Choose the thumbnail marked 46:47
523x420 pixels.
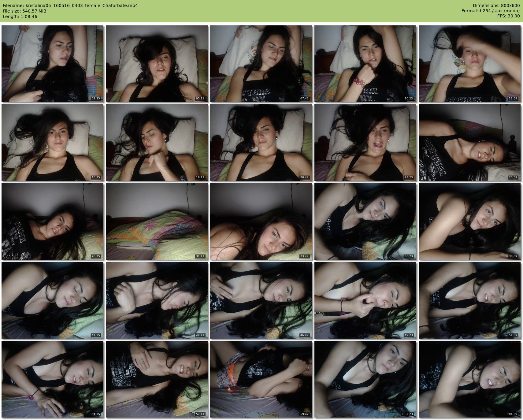tap(261, 300)
